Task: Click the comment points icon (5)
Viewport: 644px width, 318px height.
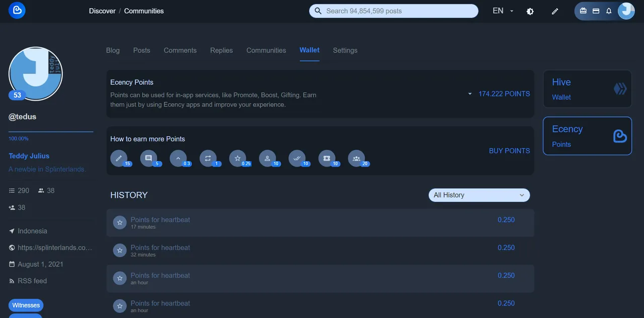Action: click(x=148, y=158)
